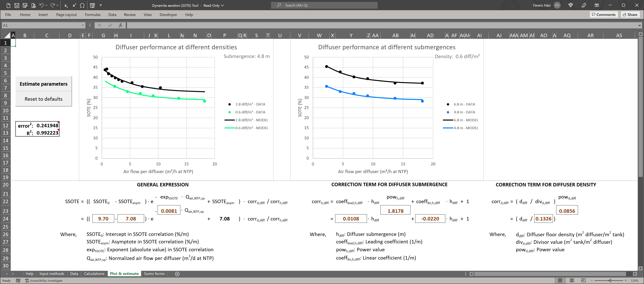Image resolution: width=644 pixels, height=284 pixels.
Task: Click the zoom slider handle
Action: (x=610, y=281)
